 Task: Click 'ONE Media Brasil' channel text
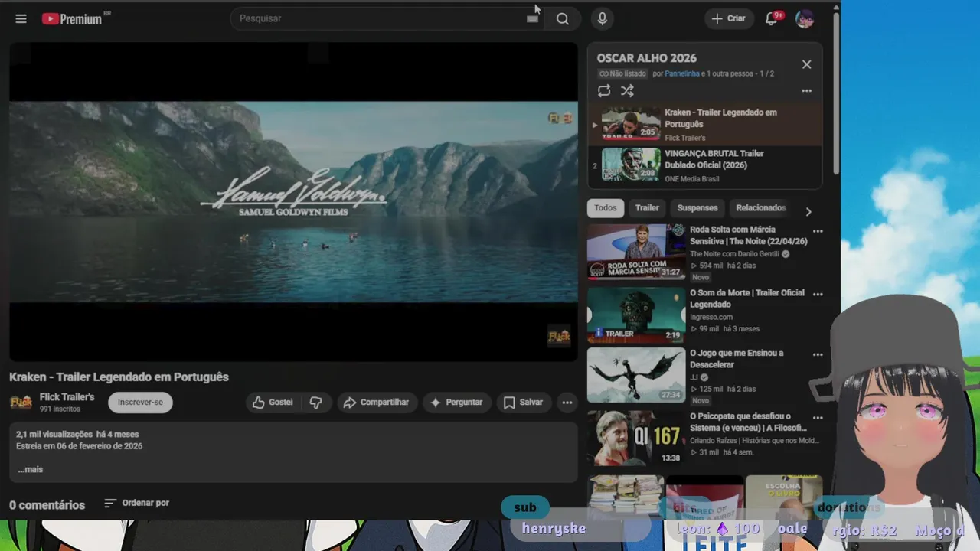coord(692,179)
